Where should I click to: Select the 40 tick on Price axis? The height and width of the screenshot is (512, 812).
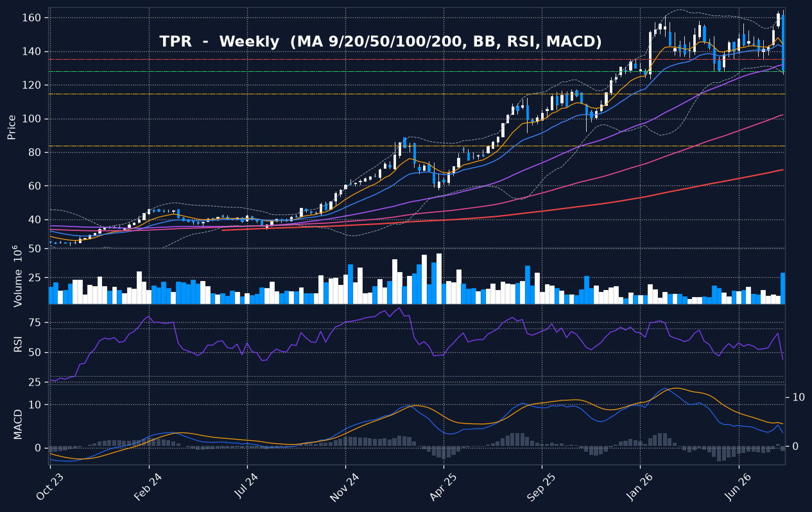tap(36, 219)
